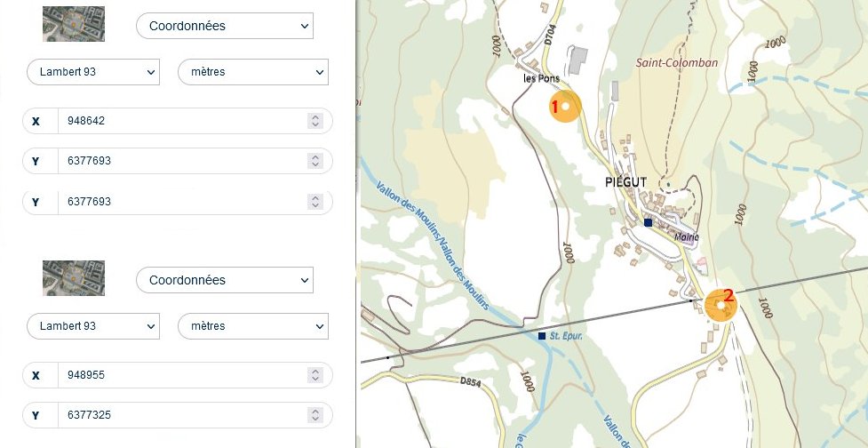Click the stepper arrows for Y 6377325

pyautogui.click(x=315, y=415)
